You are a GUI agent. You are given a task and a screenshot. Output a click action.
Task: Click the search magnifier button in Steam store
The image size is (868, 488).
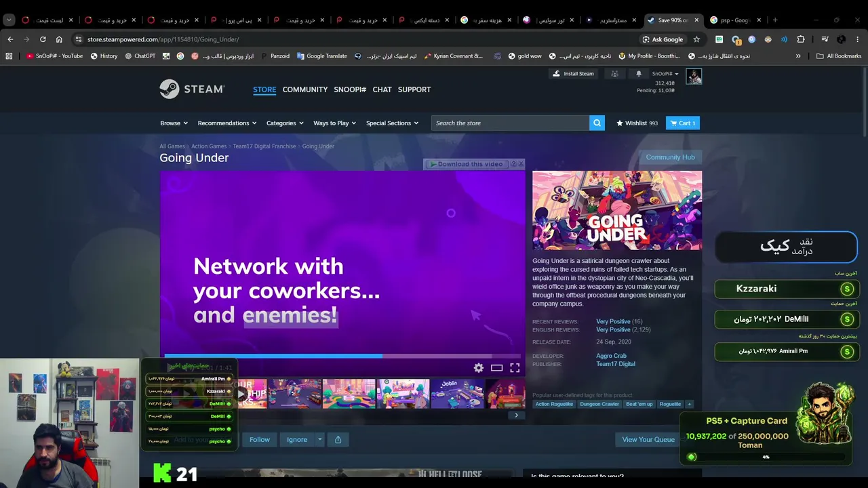tap(597, 123)
